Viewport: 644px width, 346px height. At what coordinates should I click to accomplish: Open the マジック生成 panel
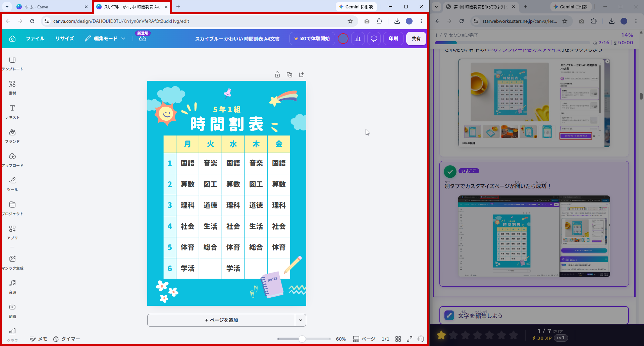click(x=12, y=263)
